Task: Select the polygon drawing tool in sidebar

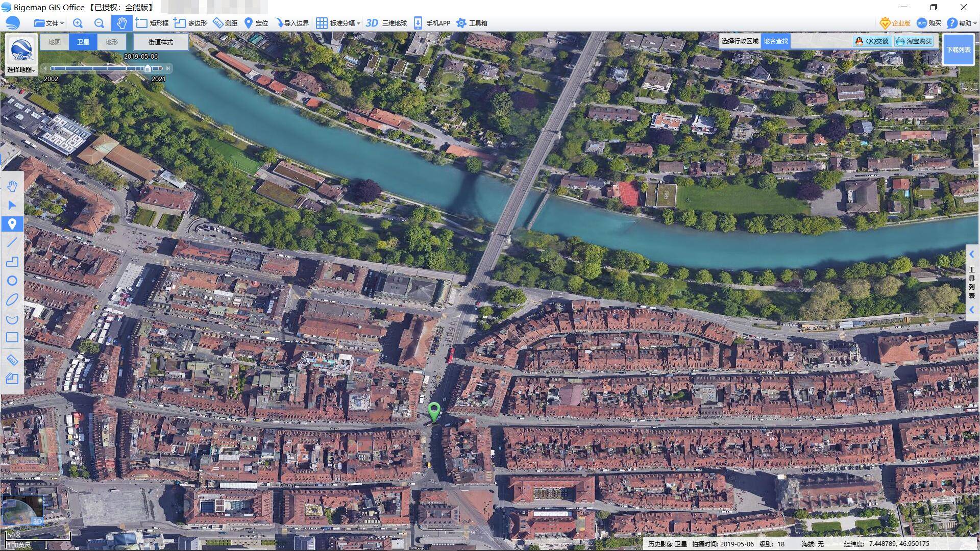Action: pos(12,262)
